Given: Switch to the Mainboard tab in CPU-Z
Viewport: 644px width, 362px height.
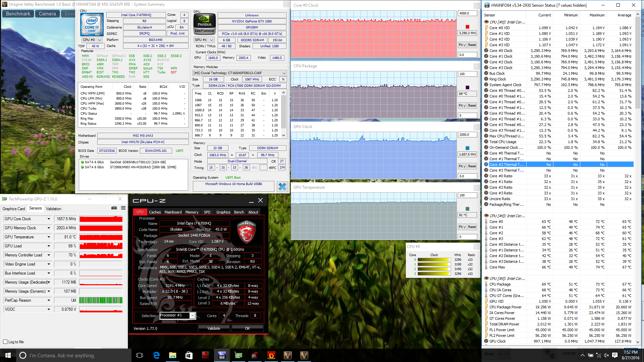Looking at the screenshot, I should tap(173, 212).
